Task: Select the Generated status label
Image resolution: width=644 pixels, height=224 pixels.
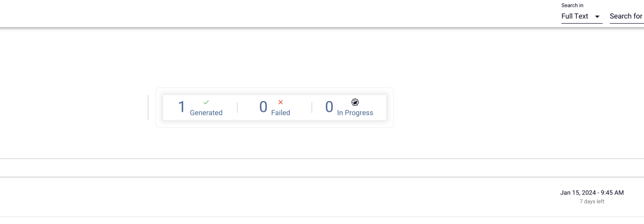Action: (206, 113)
